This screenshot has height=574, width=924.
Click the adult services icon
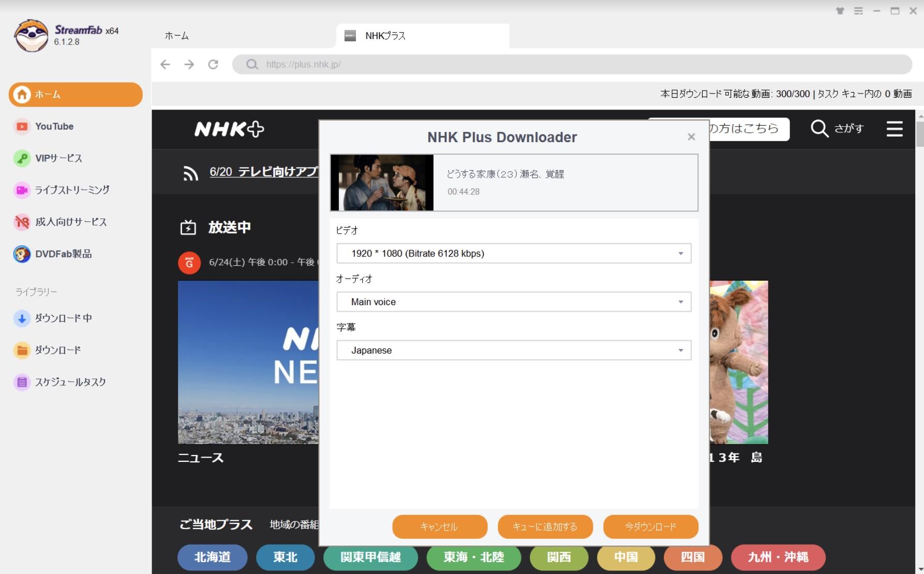22,222
